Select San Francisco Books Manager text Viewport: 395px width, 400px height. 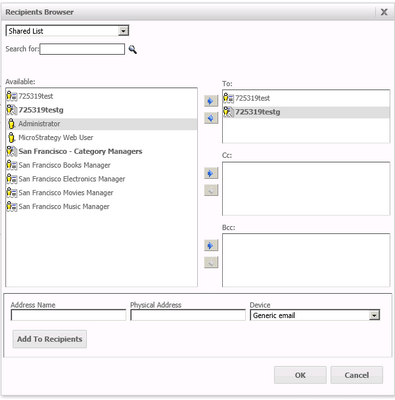tap(64, 165)
